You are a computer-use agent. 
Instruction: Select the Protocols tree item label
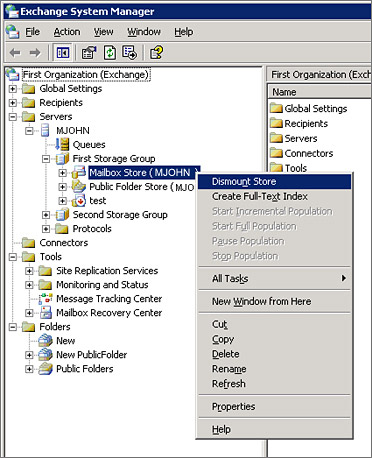92,229
